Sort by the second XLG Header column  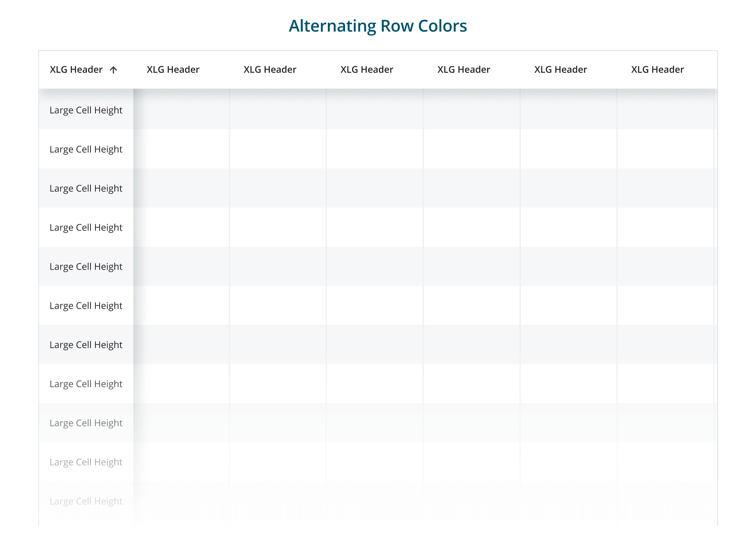(173, 70)
